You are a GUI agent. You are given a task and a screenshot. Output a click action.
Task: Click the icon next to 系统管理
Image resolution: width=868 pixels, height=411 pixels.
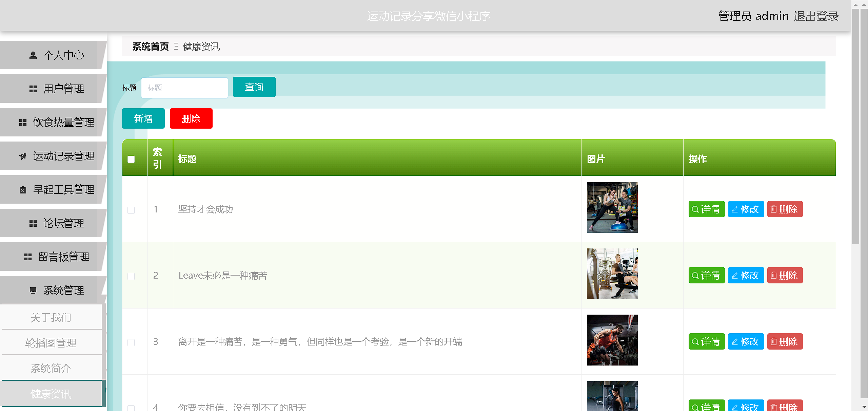point(33,291)
